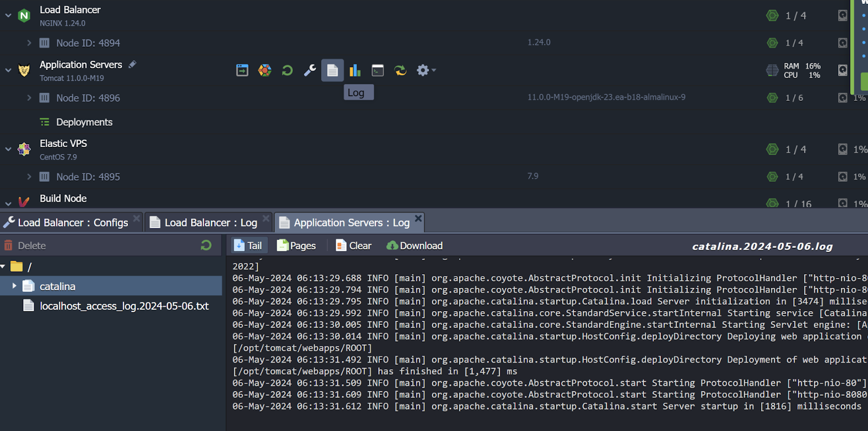This screenshot has width=868, height=431.
Task: Click Node ID 4894 cloudlets icon
Action: point(772,43)
